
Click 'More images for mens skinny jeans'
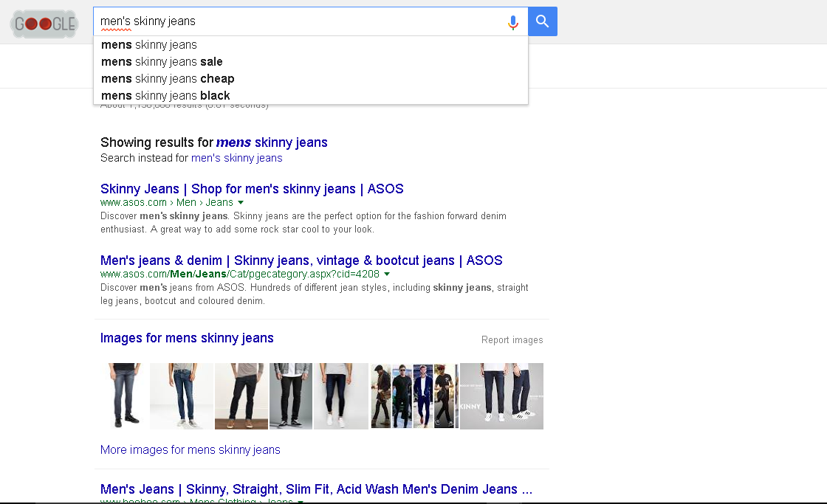click(x=191, y=449)
